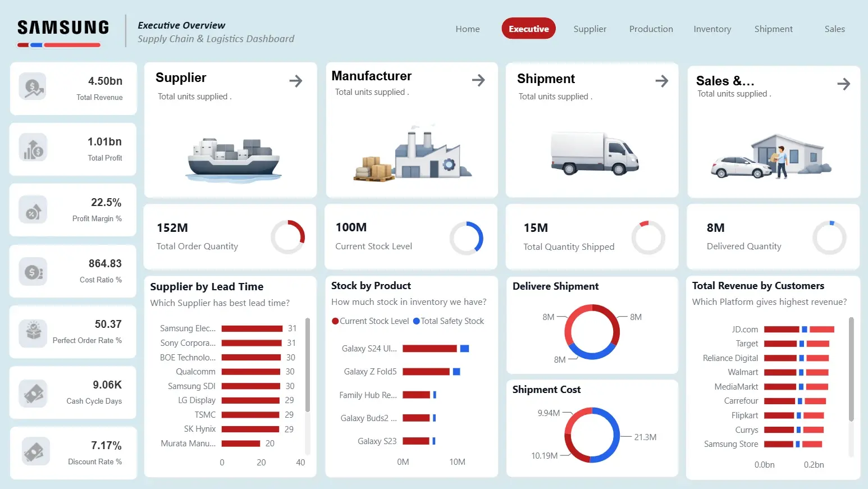
Task: Click the Reliance Digital customer label
Action: pos(730,358)
